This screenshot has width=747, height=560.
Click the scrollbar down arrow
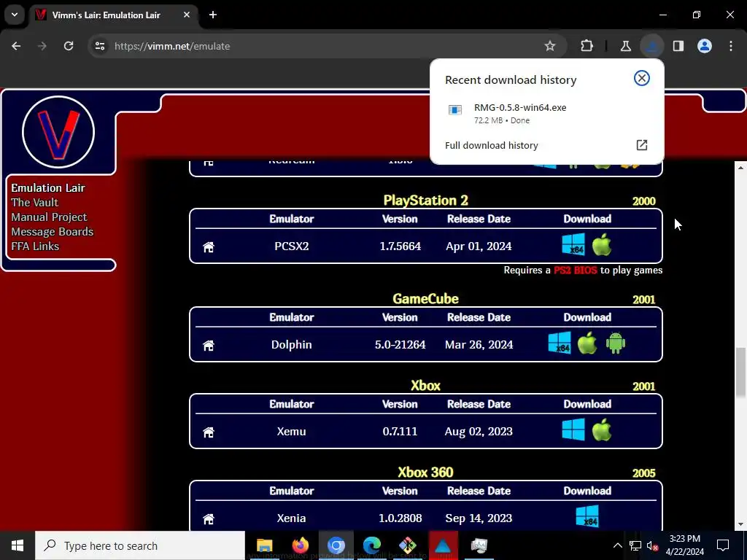click(x=740, y=524)
